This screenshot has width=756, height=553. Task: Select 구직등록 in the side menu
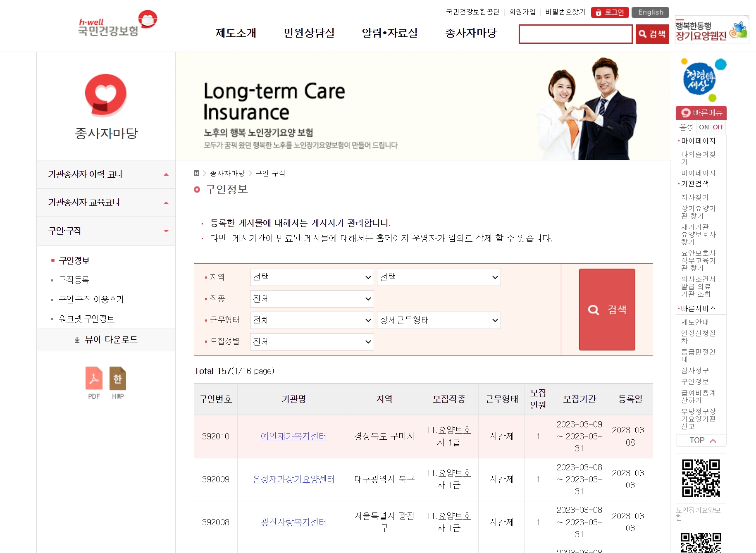point(74,280)
